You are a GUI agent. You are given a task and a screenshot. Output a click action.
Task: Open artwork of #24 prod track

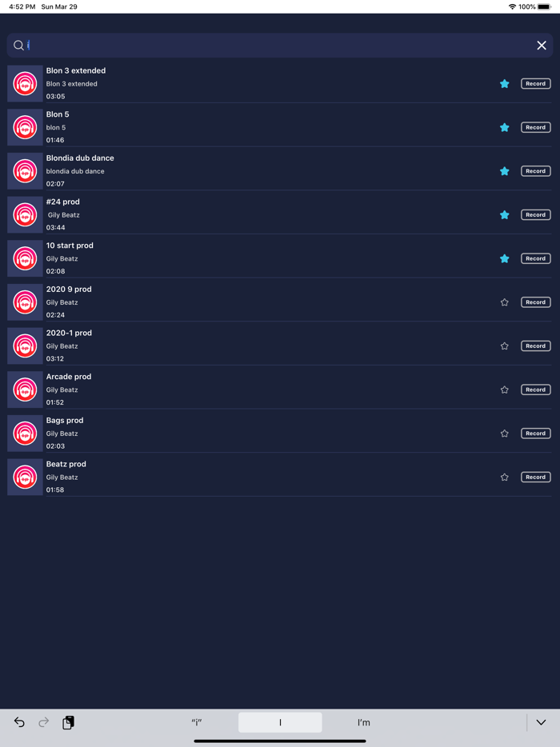(x=24, y=214)
